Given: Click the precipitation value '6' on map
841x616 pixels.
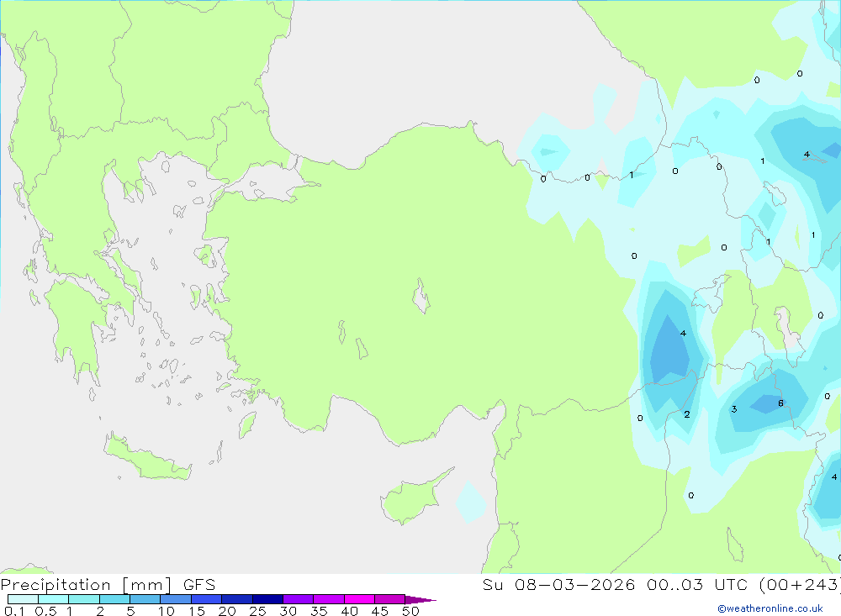Looking at the screenshot, I should [781, 403].
